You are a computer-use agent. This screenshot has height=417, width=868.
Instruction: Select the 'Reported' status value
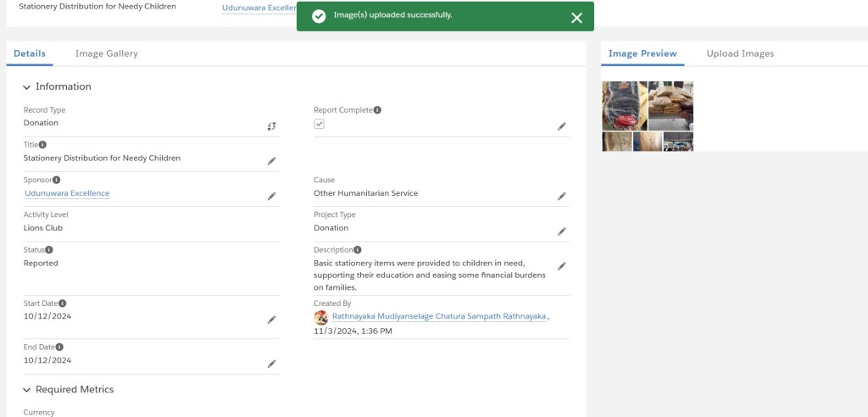pyautogui.click(x=41, y=264)
